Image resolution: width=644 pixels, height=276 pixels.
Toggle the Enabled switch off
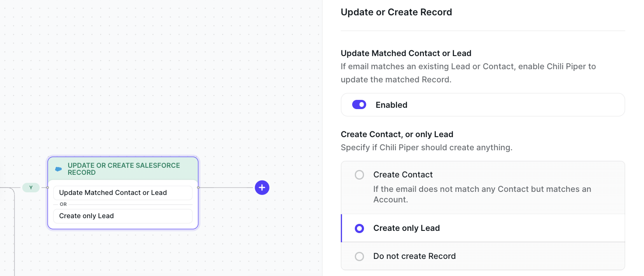click(359, 105)
